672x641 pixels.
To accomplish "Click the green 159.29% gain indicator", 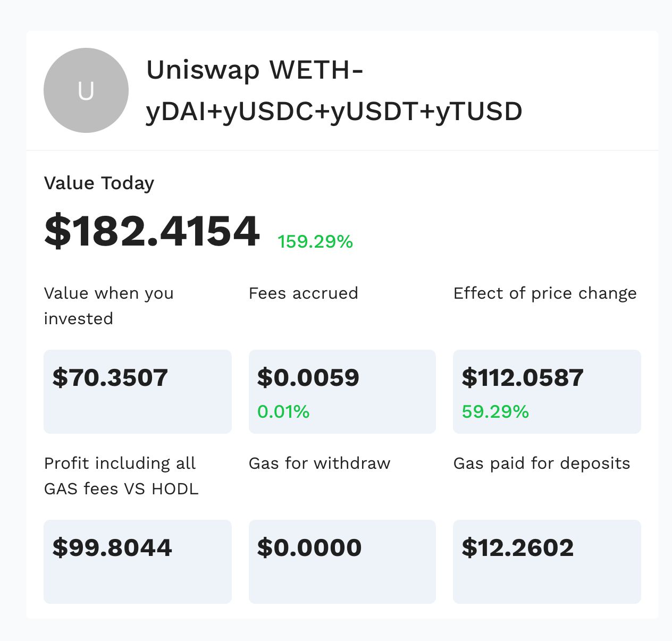I will [315, 242].
